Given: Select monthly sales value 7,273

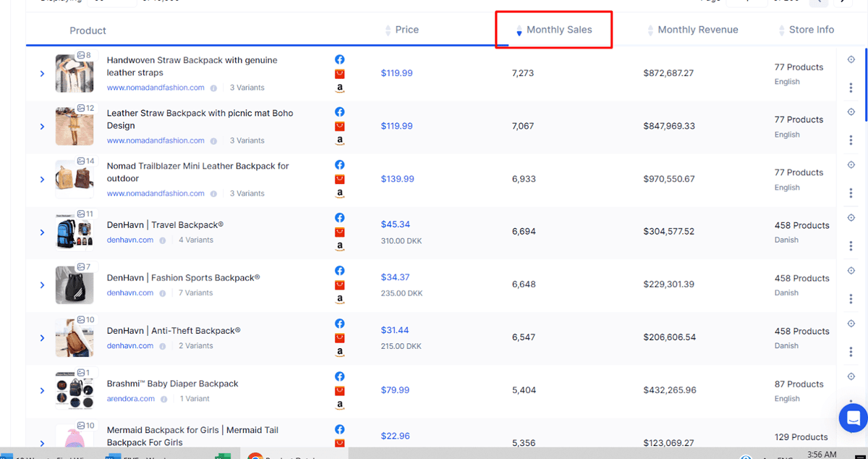Looking at the screenshot, I should point(523,73).
